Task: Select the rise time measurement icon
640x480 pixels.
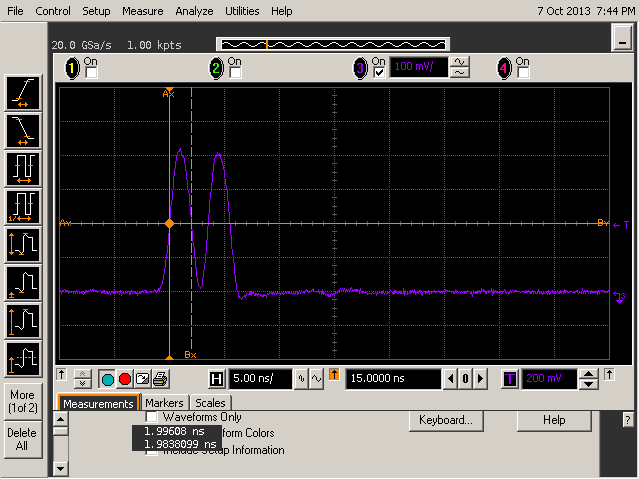Action: [x=22, y=93]
